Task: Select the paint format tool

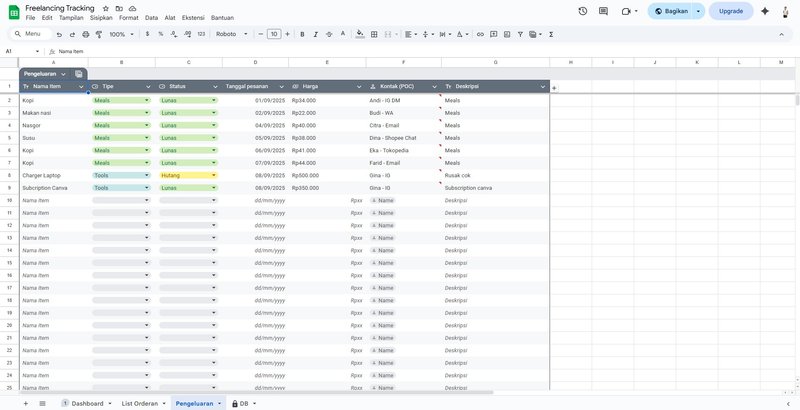Action: point(99,34)
